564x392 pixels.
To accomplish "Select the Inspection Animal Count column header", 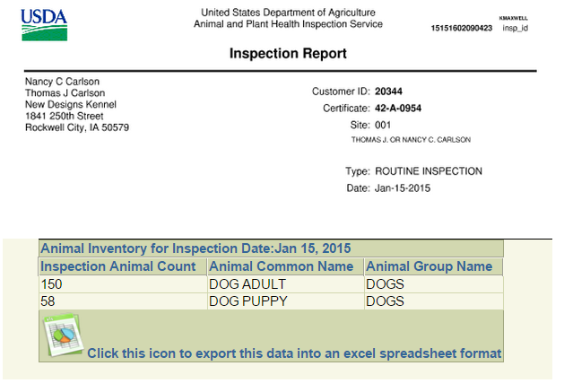I will (x=118, y=266).
